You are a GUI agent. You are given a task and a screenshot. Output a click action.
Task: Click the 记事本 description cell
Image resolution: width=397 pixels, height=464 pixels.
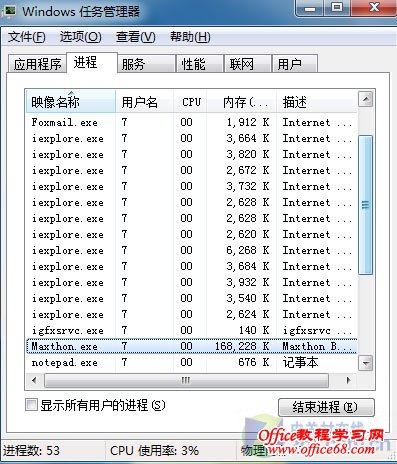300,362
